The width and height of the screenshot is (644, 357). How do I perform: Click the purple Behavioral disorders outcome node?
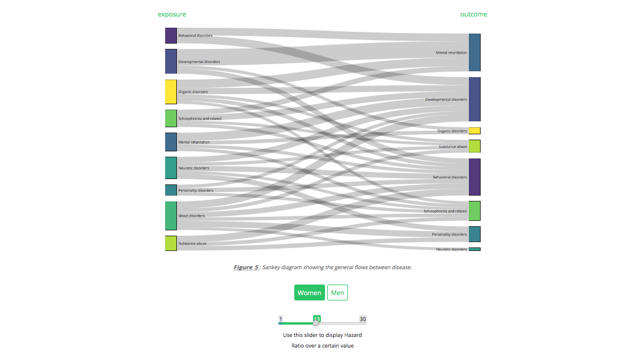pyautogui.click(x=475, y=177)
